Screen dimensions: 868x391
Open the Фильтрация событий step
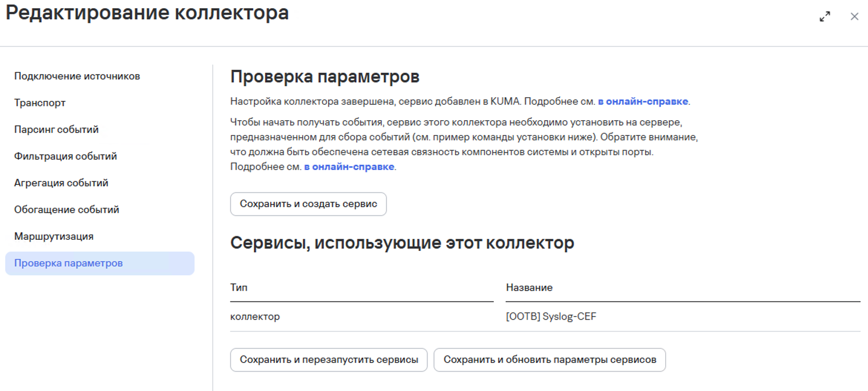[65, 156]
